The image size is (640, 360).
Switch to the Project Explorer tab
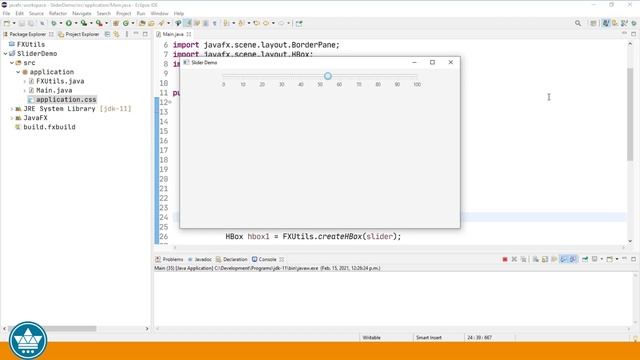tap(79, 34)
